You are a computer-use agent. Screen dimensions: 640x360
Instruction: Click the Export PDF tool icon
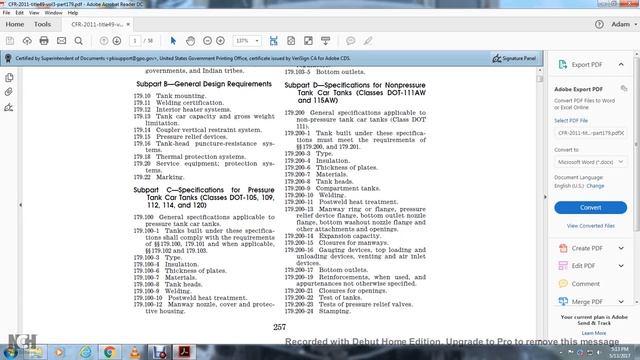pyautogui.click(x=563, y=64)
